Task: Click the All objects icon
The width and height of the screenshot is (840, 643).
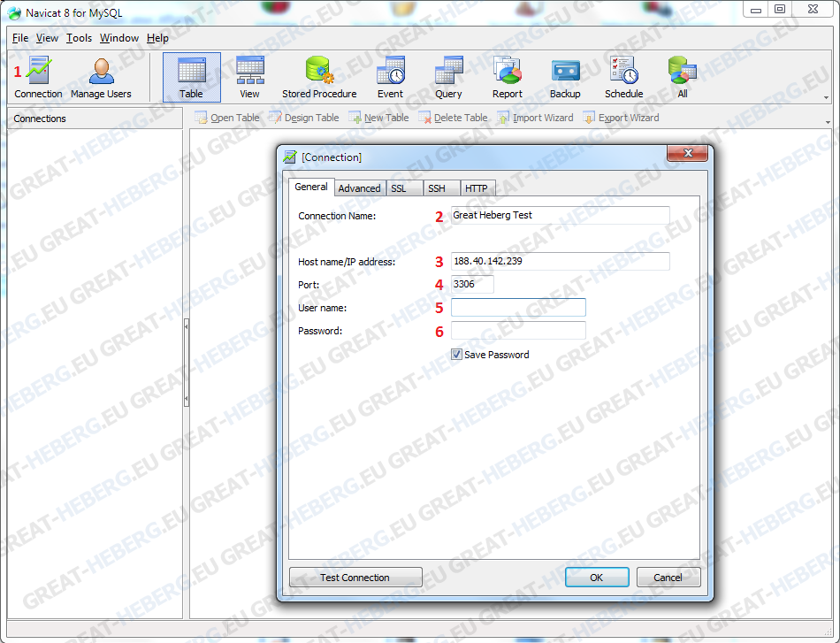Action: 682,78
